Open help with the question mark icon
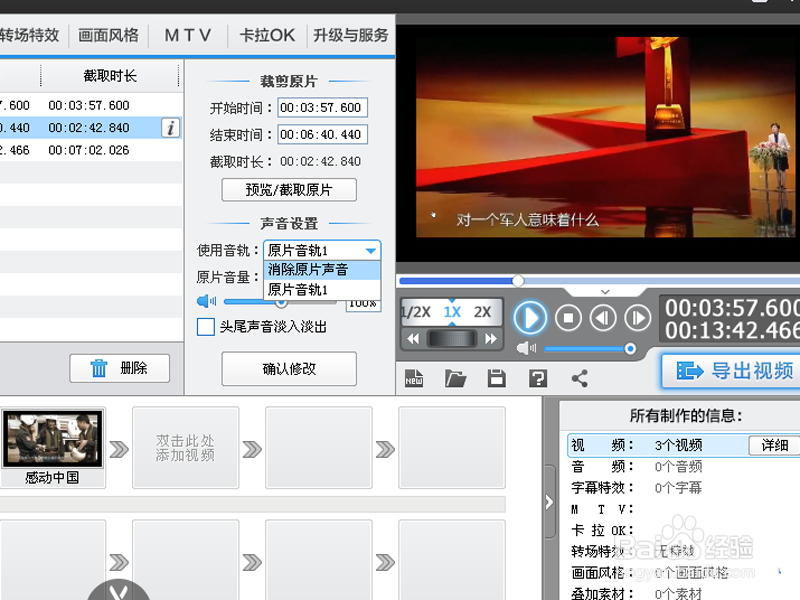 [538, 379]
